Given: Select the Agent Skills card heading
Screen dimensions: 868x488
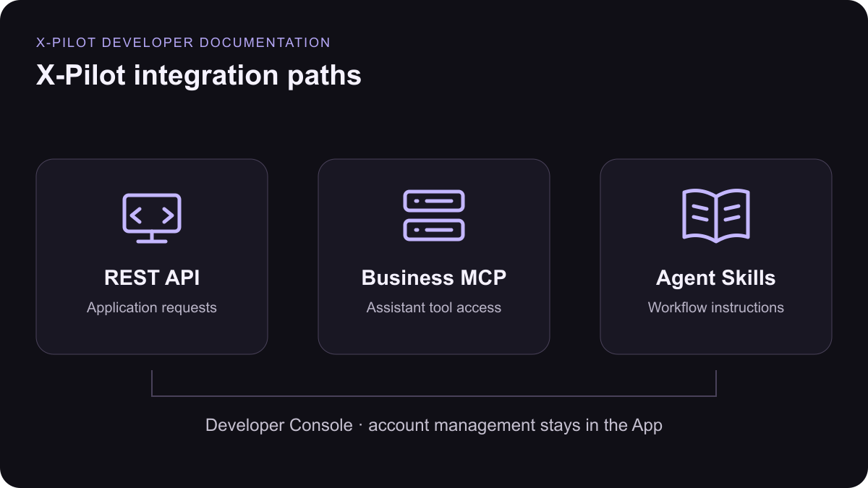Looking at the screenshot, I should point(716,278).
